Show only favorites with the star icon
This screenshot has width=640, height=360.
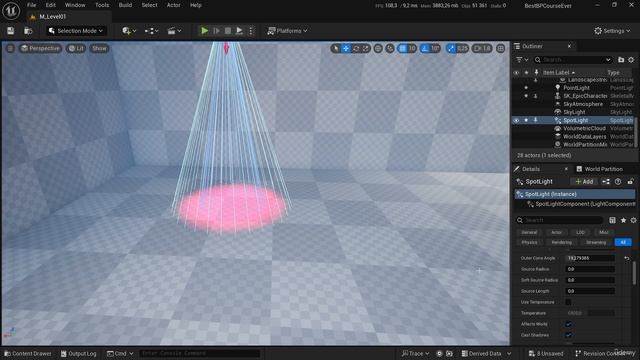[623, 220]
